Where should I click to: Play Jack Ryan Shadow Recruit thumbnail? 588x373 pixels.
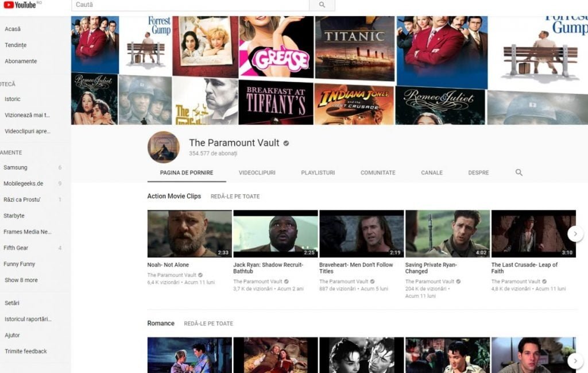tap(276, 234)
